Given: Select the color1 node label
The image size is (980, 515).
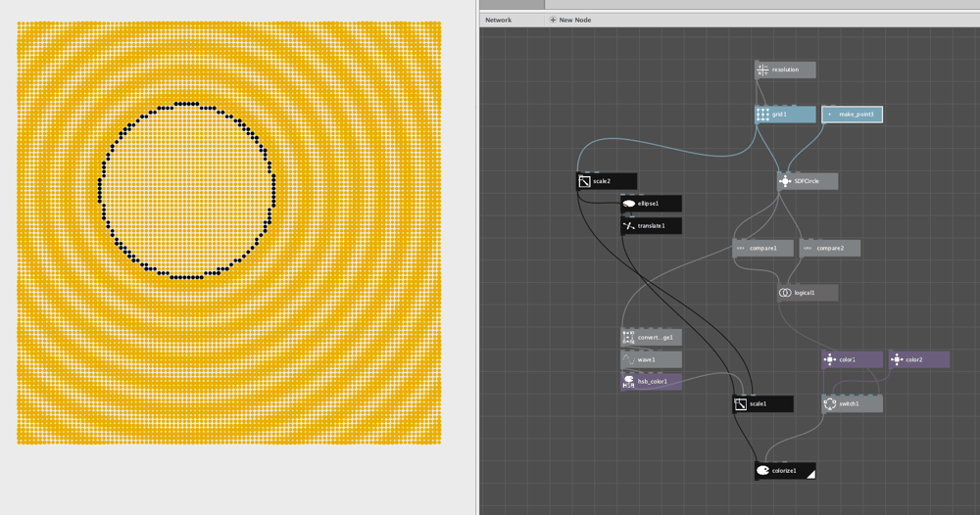Looking at the screenshot, I should point(847,359).
